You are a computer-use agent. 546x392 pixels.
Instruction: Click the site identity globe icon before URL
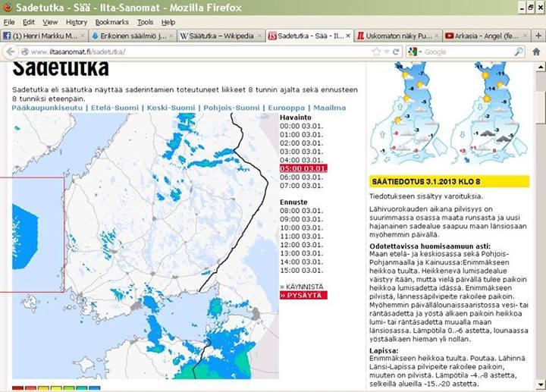pos(25,52)
